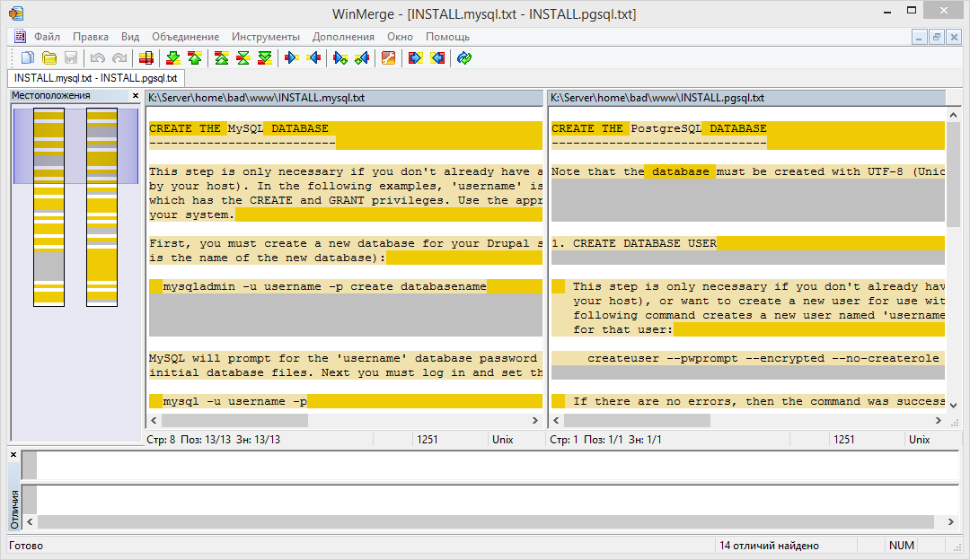Open the Окно menu

pyautogui.click(x=401, y=37)
